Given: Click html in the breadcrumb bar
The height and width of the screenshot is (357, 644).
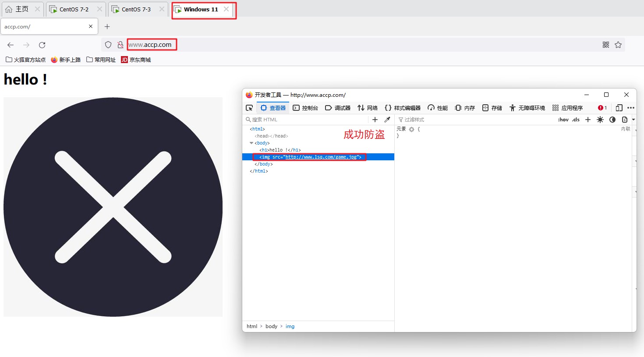Looking at the screenshot, I should [x=252, y=326].
